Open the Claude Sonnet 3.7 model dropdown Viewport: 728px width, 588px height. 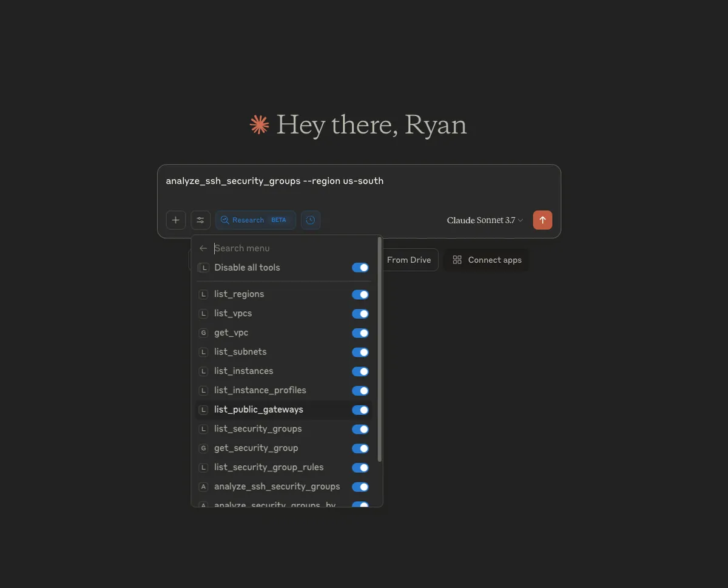pos(485,220)
